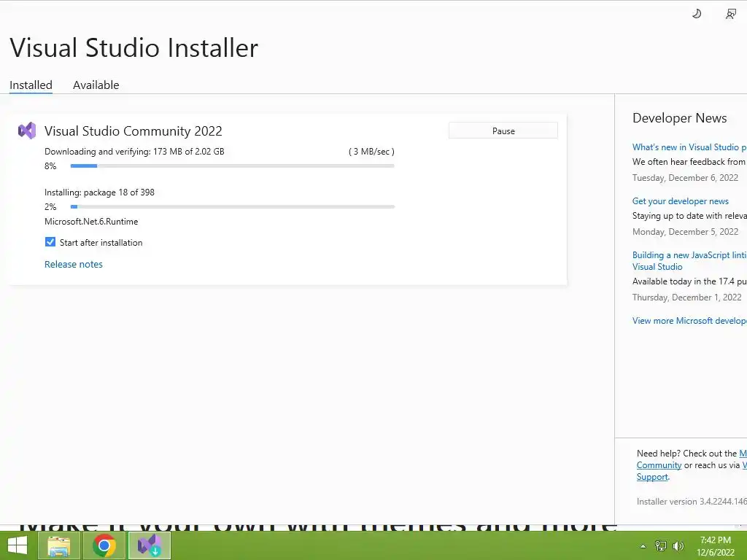Click the installing progress bar at 2%

pos(232,206)
